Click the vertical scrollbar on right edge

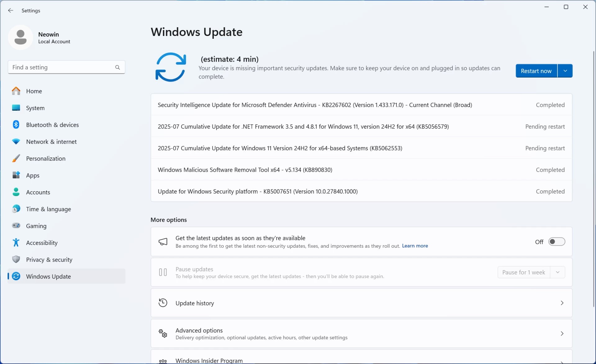coord(594,178)
